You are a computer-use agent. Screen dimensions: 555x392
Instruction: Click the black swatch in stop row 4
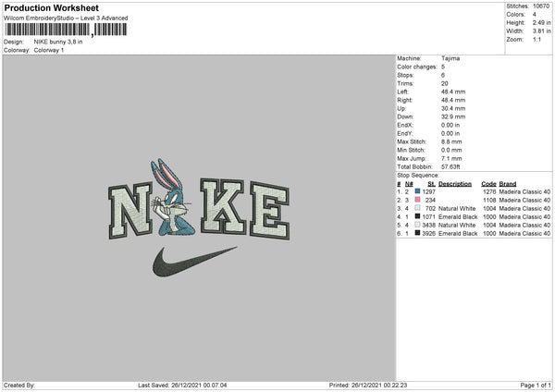coord(418,216)
